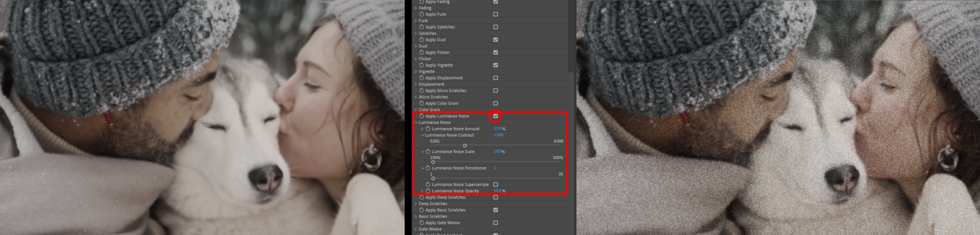Collapse the Luminance Noise Contrast property
This screenshot has height=235, width=980.
pos(423,135)
